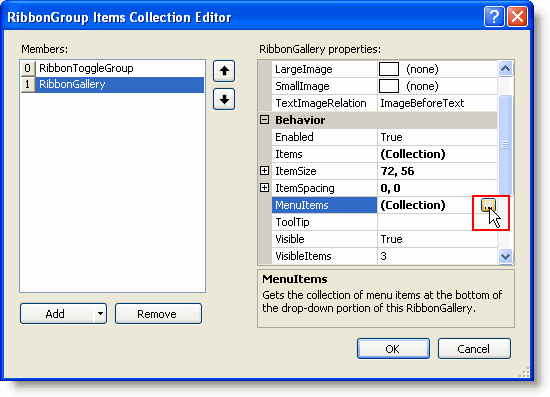
Task: Move selected member up with arrow button
Action: click(224, 71)
